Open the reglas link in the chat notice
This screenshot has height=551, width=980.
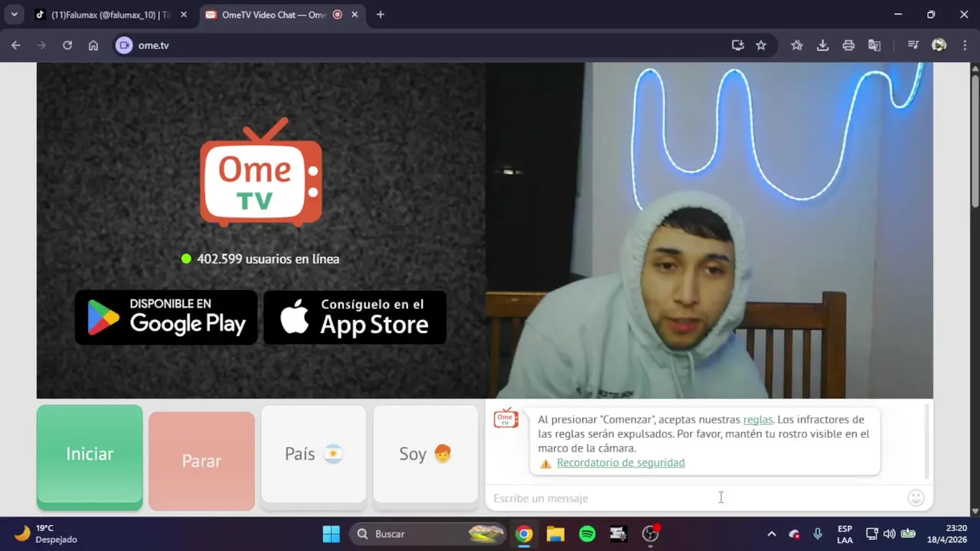(757, 419)
